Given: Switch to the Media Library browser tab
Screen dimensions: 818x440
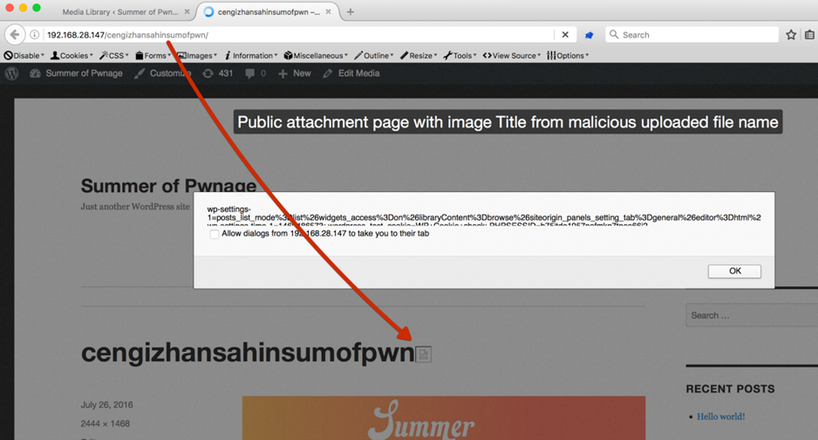Looking at the screenshot, I should [120, 11].
